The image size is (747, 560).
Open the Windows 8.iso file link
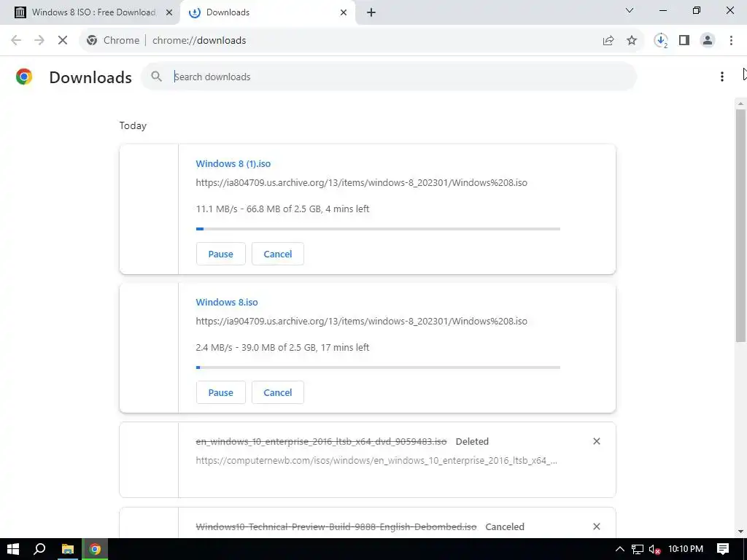coord(227,303)
